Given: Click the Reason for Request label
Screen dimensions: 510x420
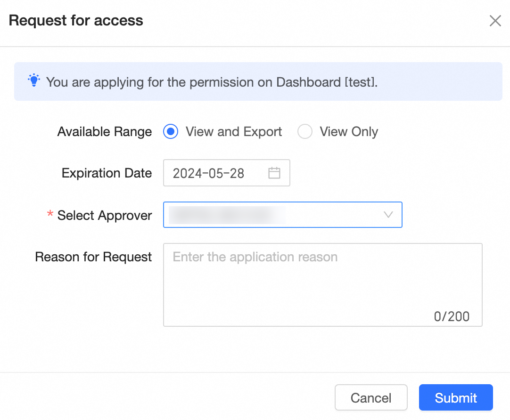Looking at the screenshot, I should point(93,257).
